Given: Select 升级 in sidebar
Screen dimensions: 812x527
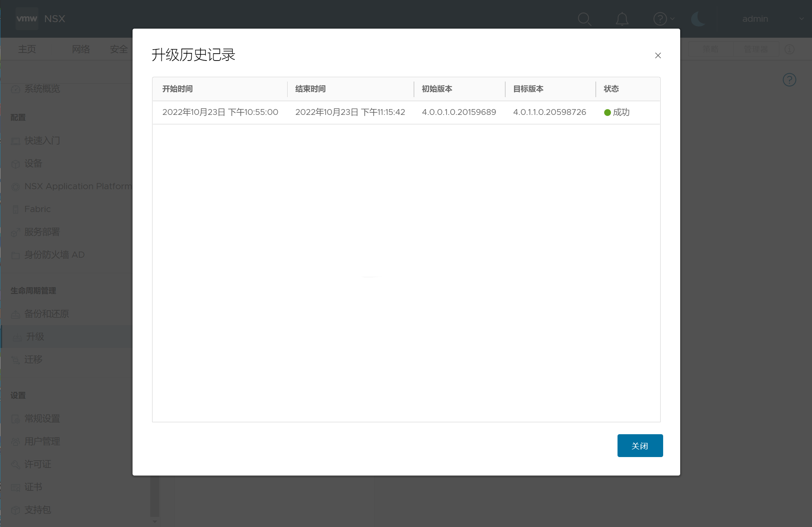Looking at the screenshot, I should [35, 337].
